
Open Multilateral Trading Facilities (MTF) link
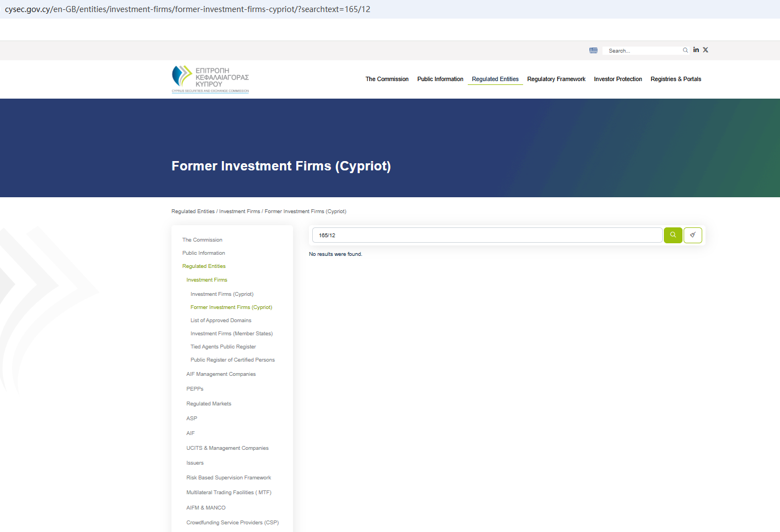click(229, 493)
